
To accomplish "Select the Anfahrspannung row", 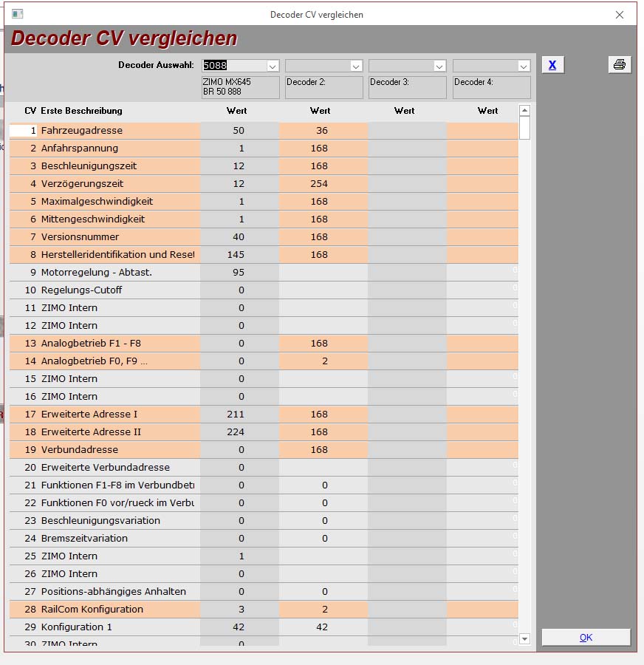I will 264,149.
